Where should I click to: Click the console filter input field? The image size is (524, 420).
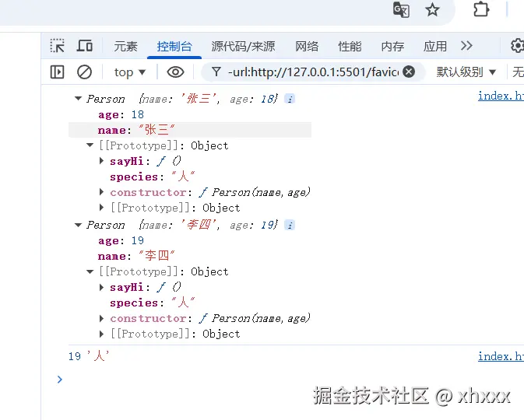click(x=313, y=72)
